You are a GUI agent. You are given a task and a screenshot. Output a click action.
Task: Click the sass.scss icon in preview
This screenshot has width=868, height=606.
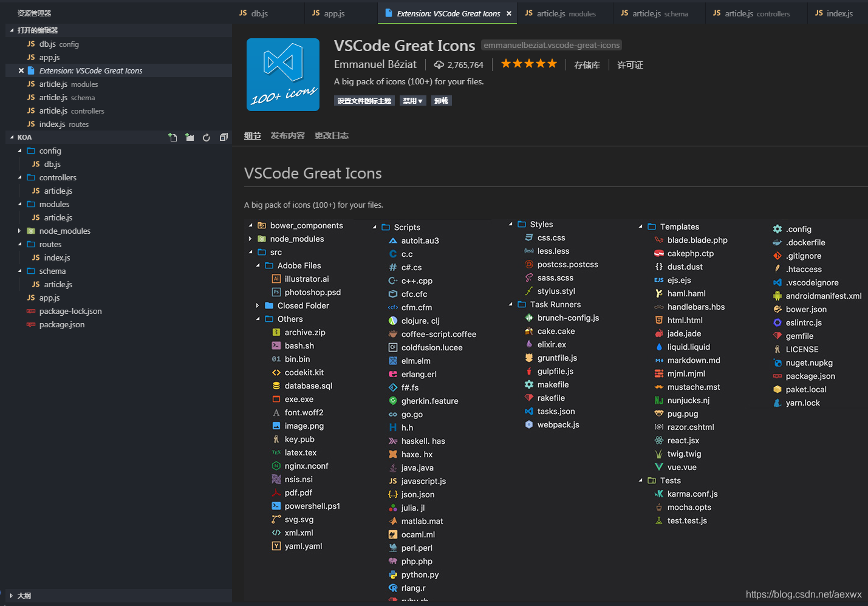click(x=529, y=277)
